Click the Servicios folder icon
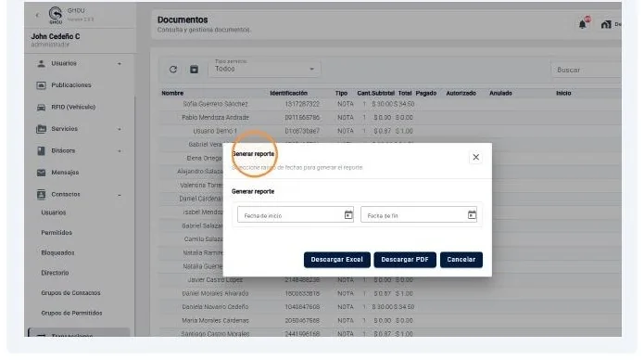The image size is (644, 360). [x=41, y=129]
